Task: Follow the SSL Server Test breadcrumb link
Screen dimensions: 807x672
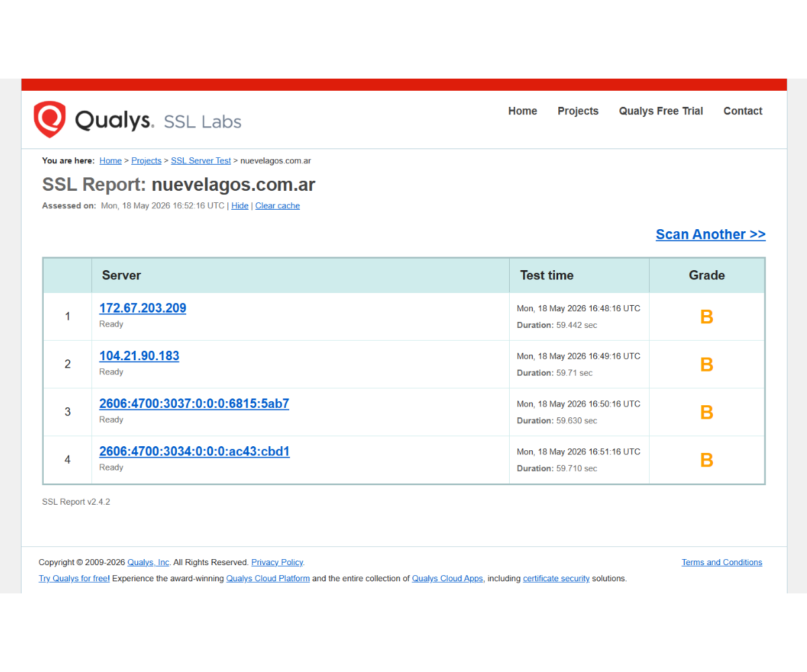Action: tap(200, 161)
